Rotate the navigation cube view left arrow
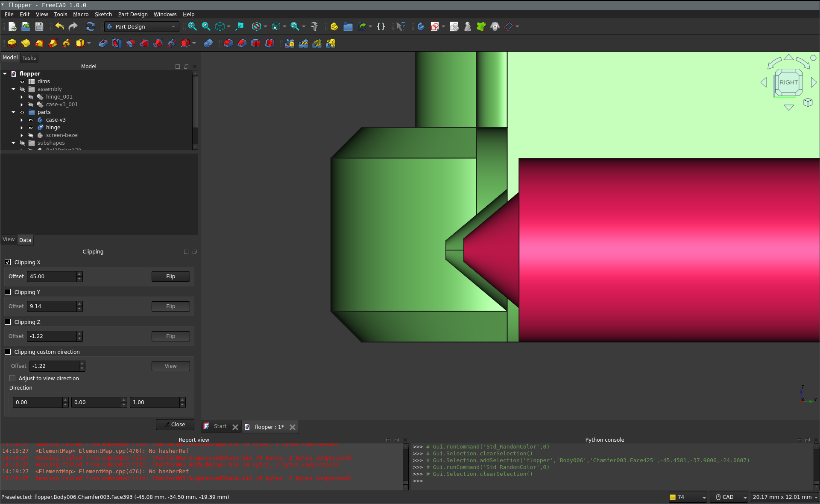The height and width of the screenshot is (504, 820). tap(764, 82)
